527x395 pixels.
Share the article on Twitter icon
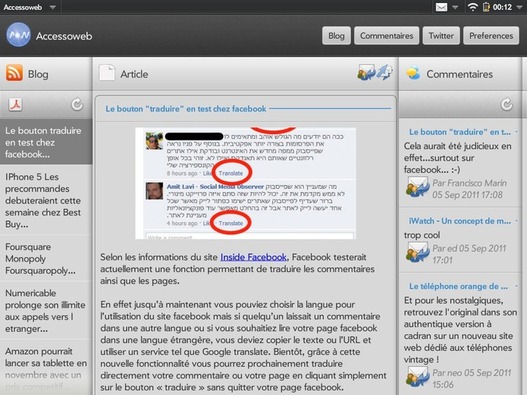click(384, 72)
